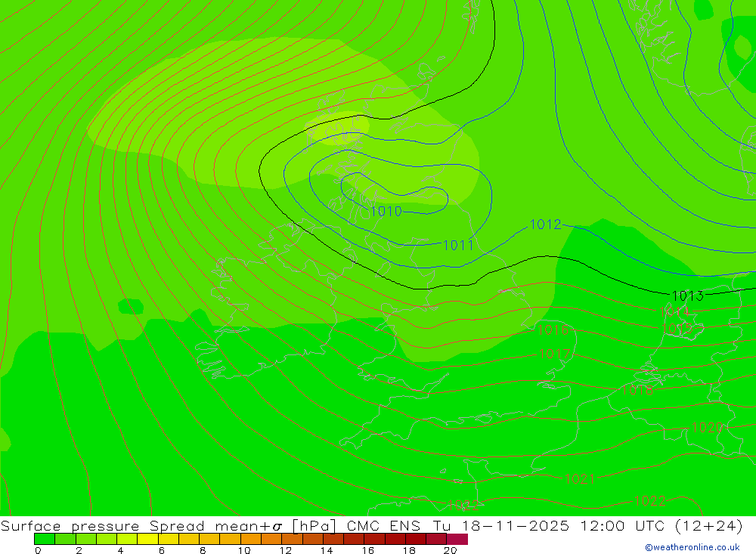This screenshot has height=554, width=756.
Task: Pick the bright yellow legend swatch
Action: pos(147,539)
